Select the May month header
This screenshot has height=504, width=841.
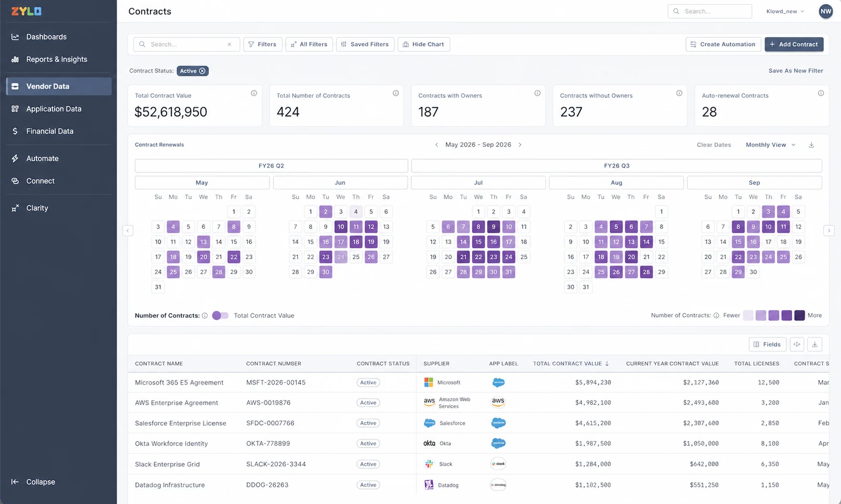[x=202, y=183]
